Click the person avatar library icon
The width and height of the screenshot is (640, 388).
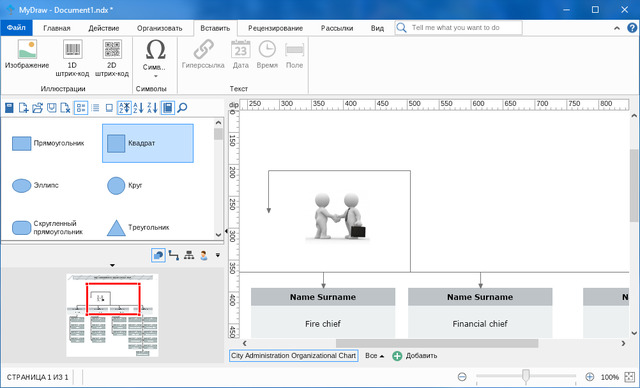click(x=204, y=255)
